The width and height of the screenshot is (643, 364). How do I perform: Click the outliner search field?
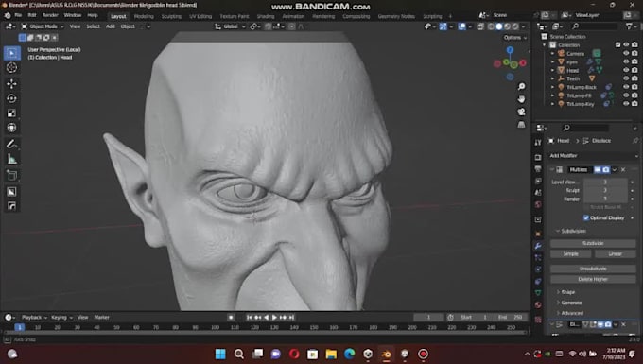coord(595,26)
